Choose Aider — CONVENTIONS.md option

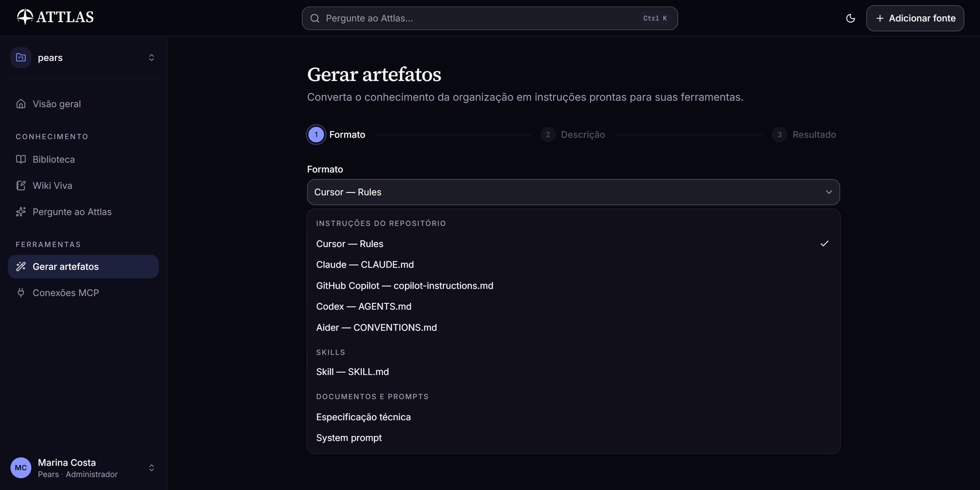[573, 328]
